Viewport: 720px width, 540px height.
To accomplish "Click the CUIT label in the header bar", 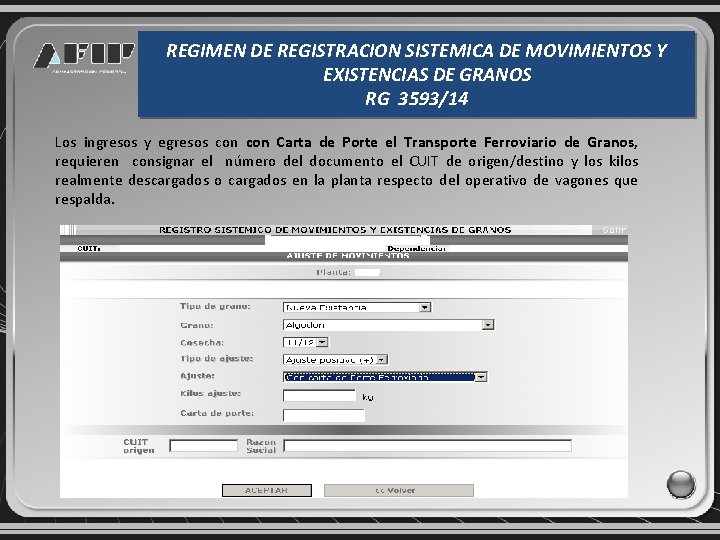I will click(x=89, y=248).
